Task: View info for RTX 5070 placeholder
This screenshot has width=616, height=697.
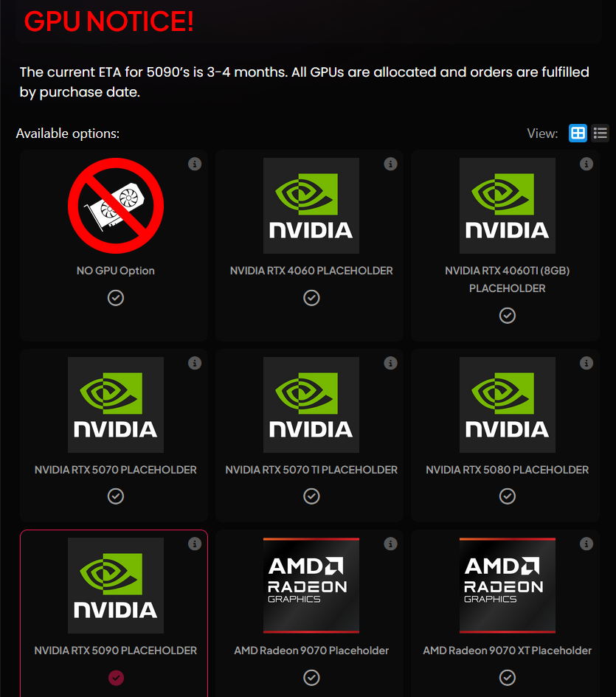Action: coord(195,363)
